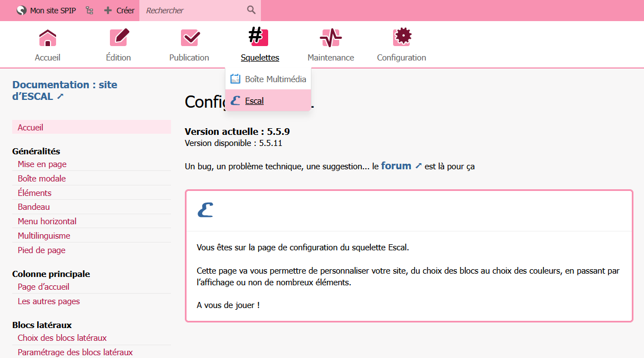Open Page d'accueil under Colonne principale

[x=43, y=287]
